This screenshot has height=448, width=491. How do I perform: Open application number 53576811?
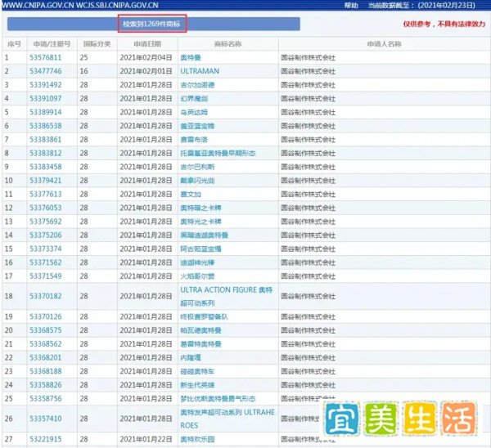coord(45,57)
